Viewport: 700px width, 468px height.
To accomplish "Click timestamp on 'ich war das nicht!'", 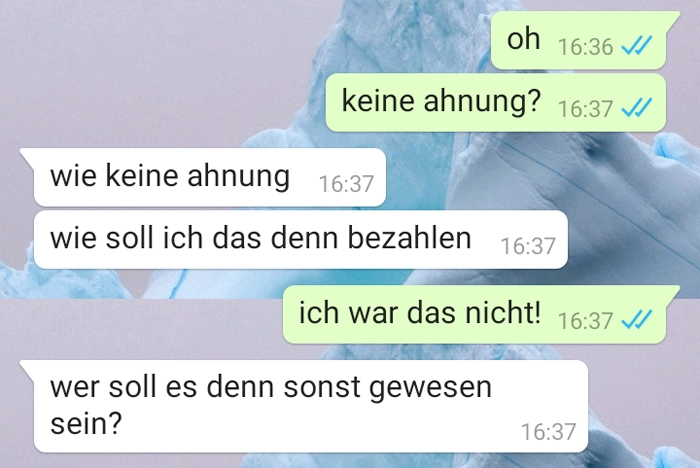I will [585, 321].
